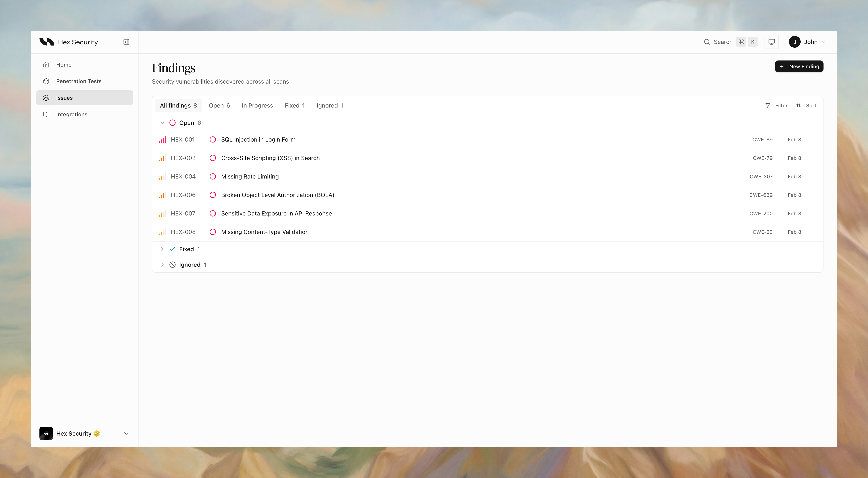This screenshot has width=868, height=478.
Task: Expand the Ignored findings group
Action: pos(162,265)
